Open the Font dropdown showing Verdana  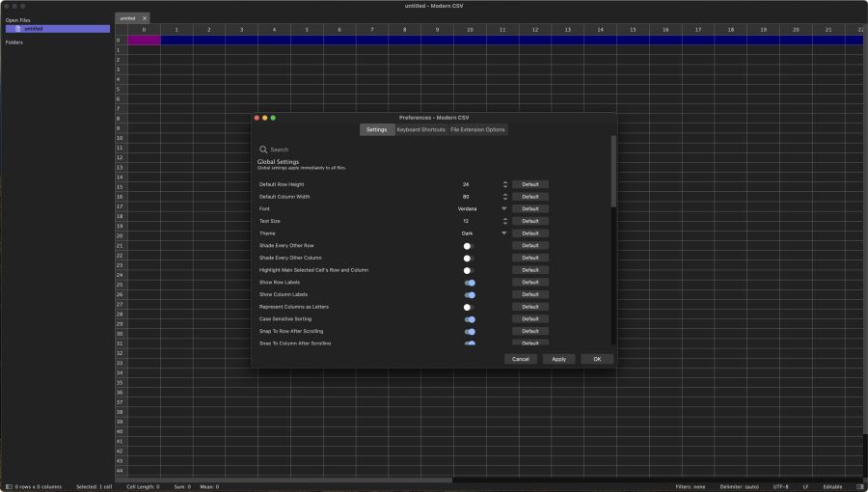[482, 208]
